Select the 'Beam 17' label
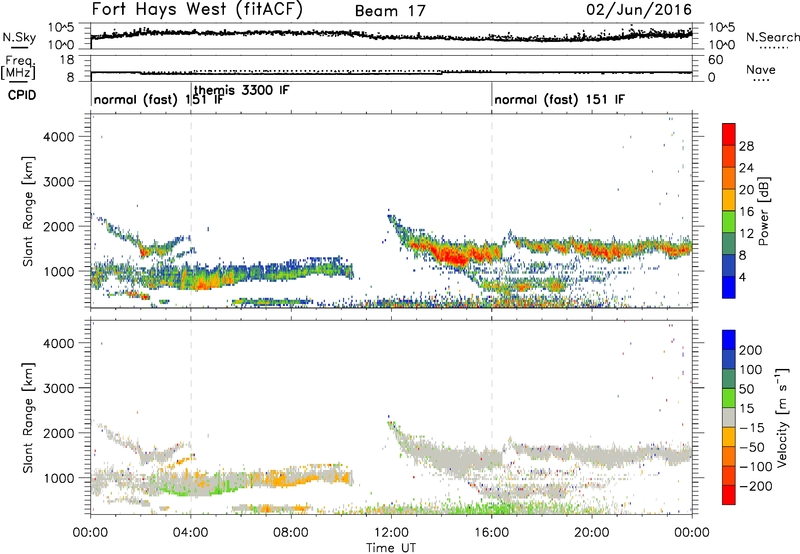Viewport: 800px width, 554px height. tap(390, 11)
